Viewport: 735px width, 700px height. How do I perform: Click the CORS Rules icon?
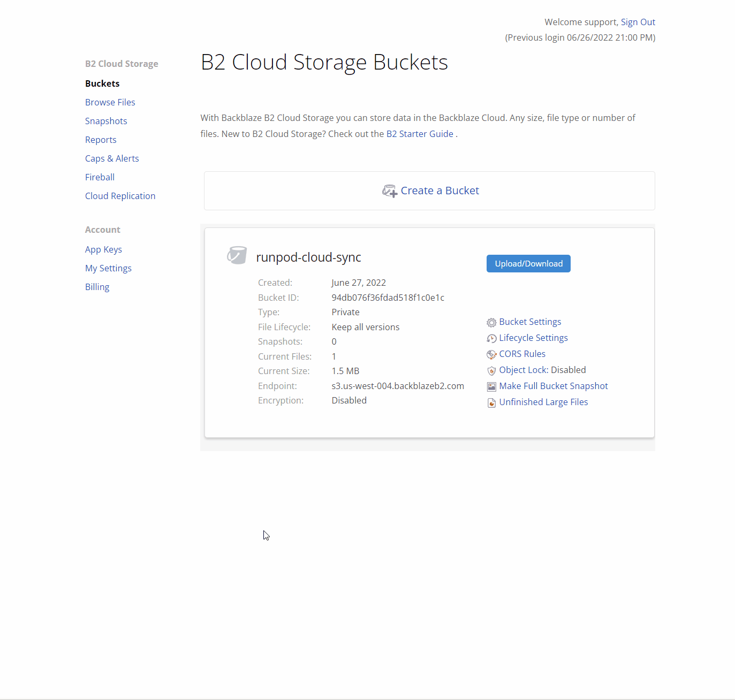(491, 354)
